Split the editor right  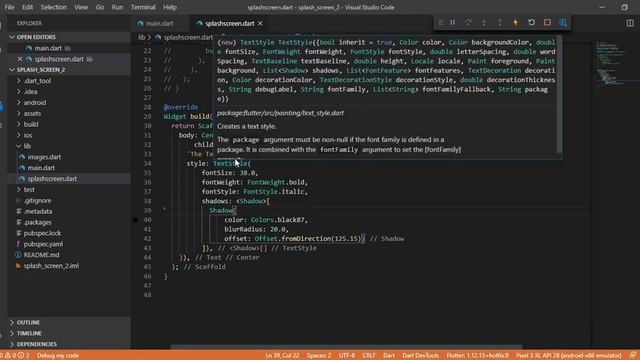click(630, 23)
